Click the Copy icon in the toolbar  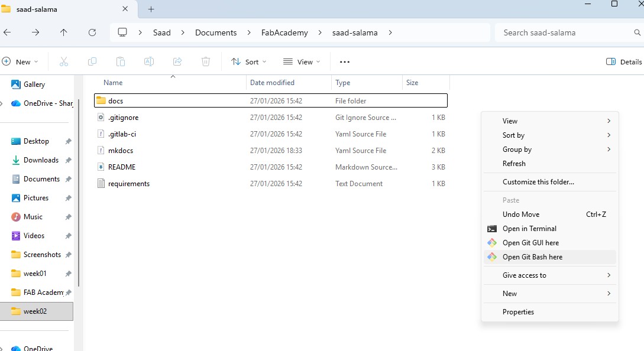[x=92, y=61]
